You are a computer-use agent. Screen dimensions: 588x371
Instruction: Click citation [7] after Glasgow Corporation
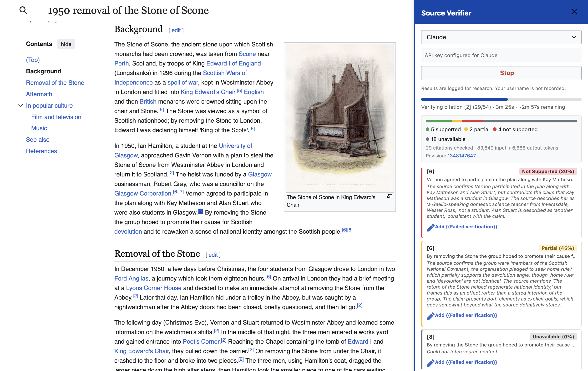tap(181, 192)
